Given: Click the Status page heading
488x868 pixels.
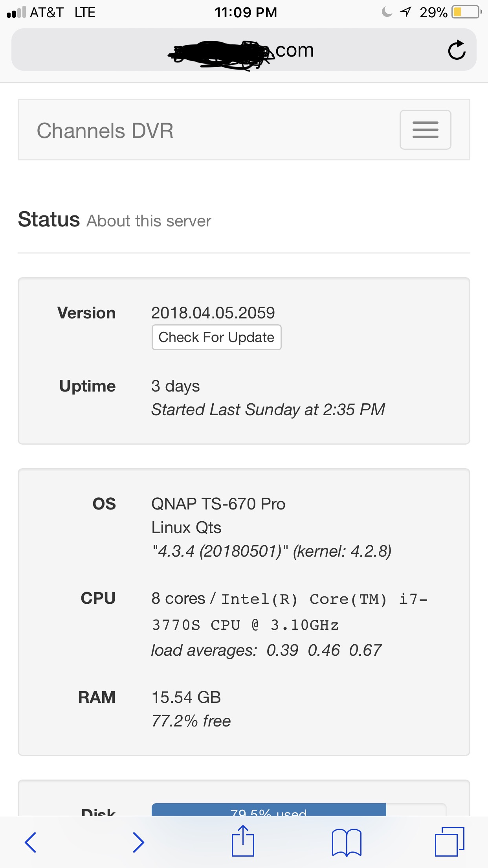Looking at the screenshot, I should pos(49,219).
